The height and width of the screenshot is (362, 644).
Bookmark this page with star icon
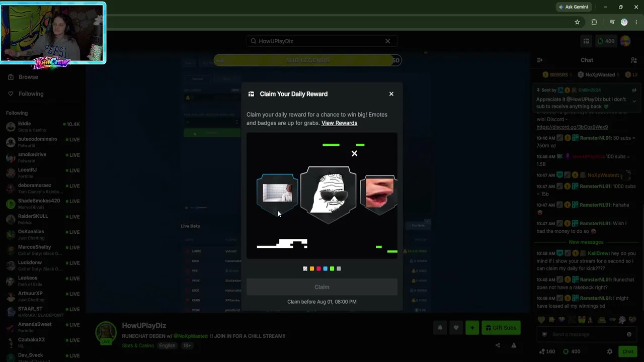(577, 22)
